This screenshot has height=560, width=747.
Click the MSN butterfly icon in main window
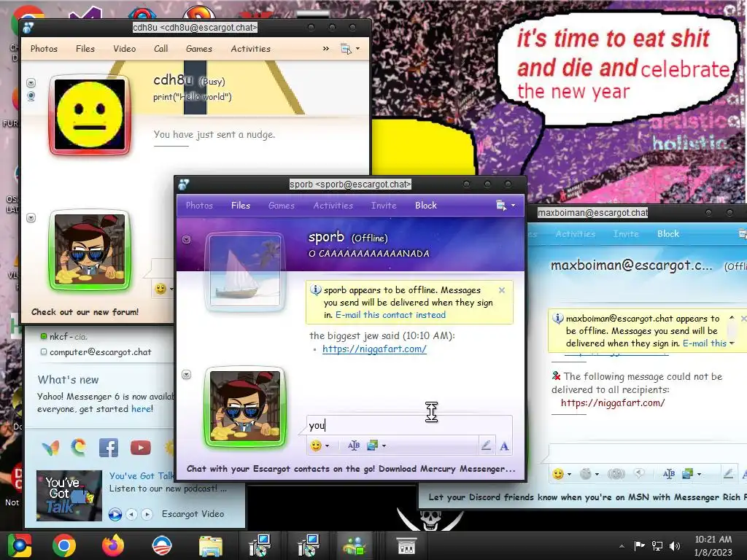pos(50,448)
